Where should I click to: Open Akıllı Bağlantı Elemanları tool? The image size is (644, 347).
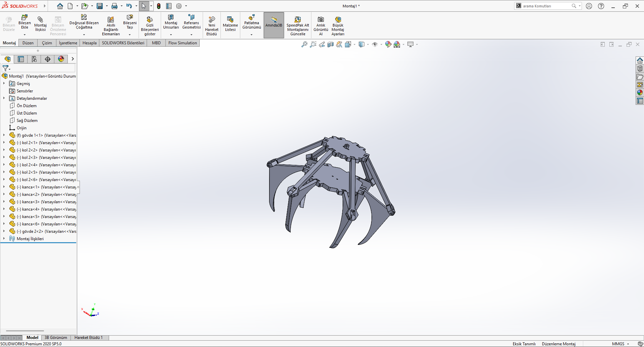[111, 26]
